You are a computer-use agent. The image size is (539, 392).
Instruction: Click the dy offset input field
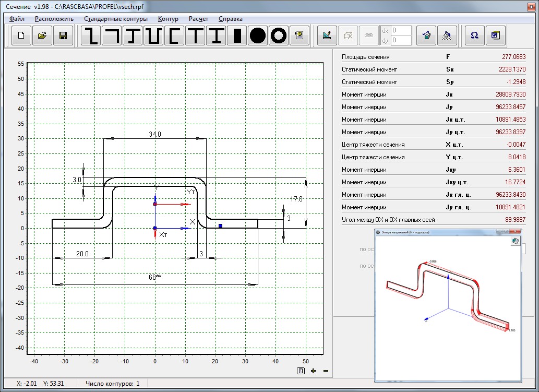click(x=401, y=40)
